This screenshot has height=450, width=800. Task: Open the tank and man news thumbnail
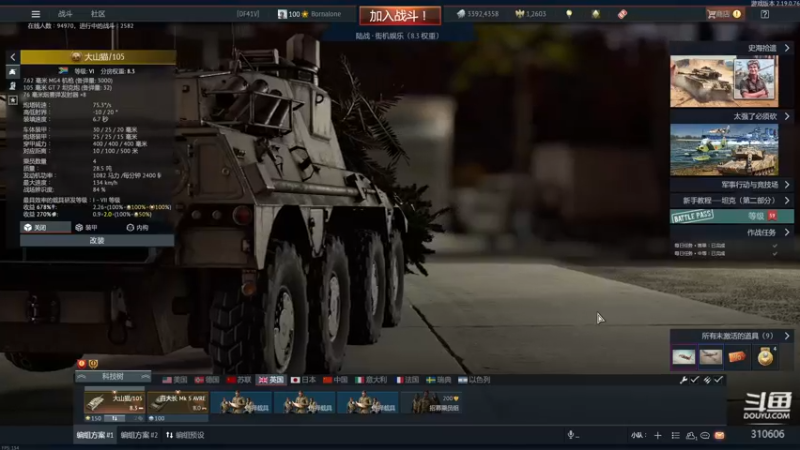(724, 82)
